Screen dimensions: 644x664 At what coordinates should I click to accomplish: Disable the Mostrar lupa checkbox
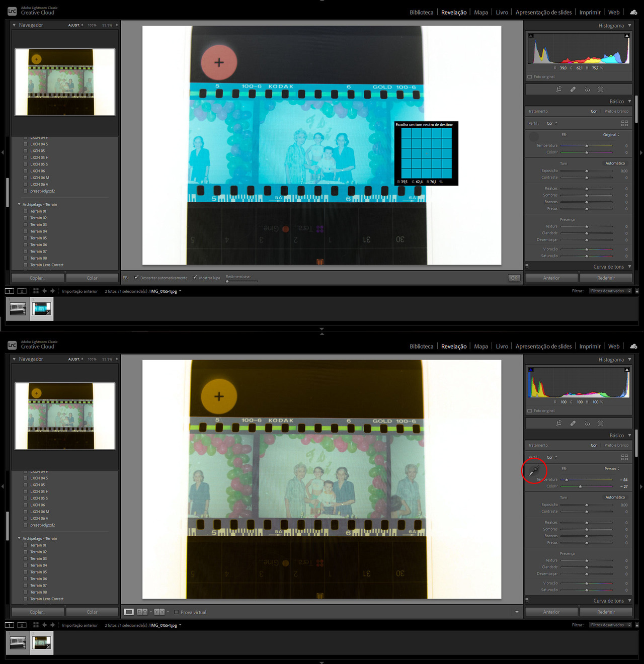pos(195,277)
